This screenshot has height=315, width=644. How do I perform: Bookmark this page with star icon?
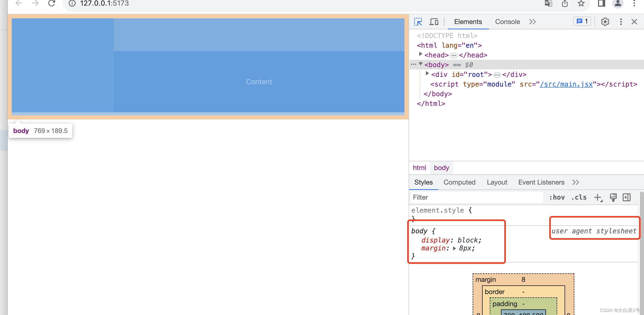coord(581,3)
